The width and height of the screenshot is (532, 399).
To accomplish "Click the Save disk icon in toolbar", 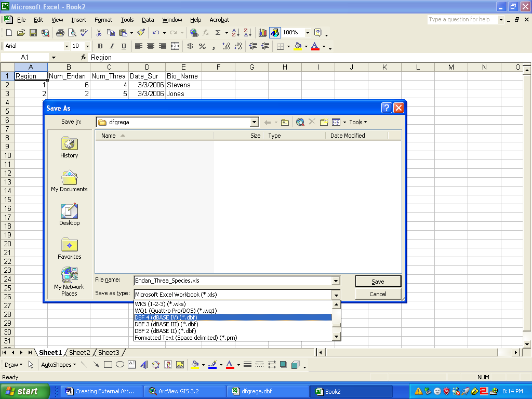I will click(x=33, y=33).
